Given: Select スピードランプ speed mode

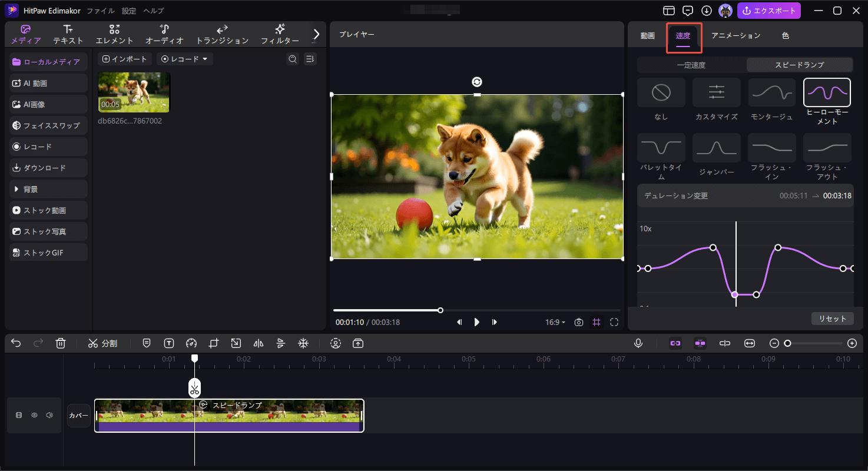Looking at the screenshot, I should coord(799,65).
